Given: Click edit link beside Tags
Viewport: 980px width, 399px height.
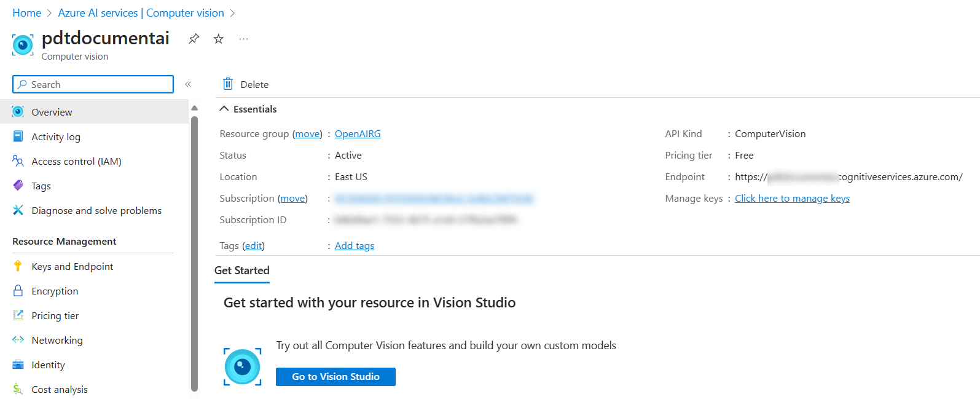Looking at the screenshot, I should pyautogui.click(x=254, y=246).
